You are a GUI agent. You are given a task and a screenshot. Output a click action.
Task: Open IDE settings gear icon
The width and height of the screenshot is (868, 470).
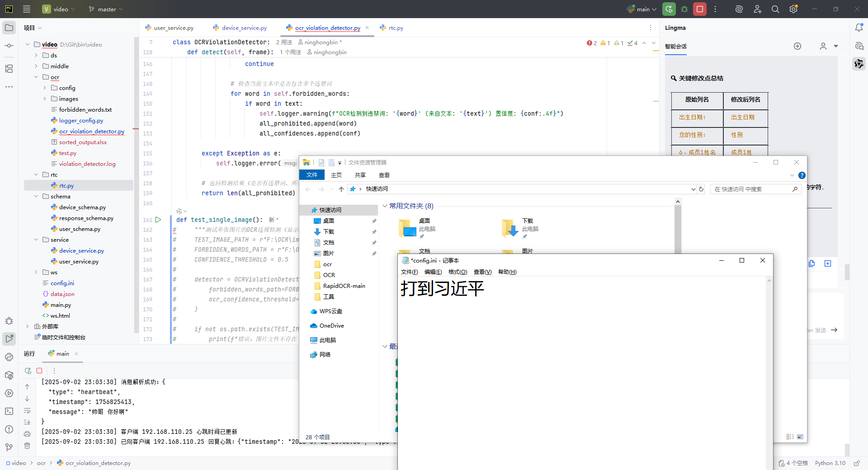pyautogui.click(x=793, y=9)
